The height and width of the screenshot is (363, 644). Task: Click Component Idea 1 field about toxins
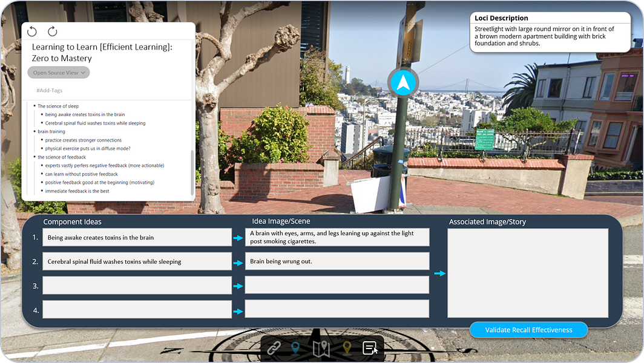137,237
